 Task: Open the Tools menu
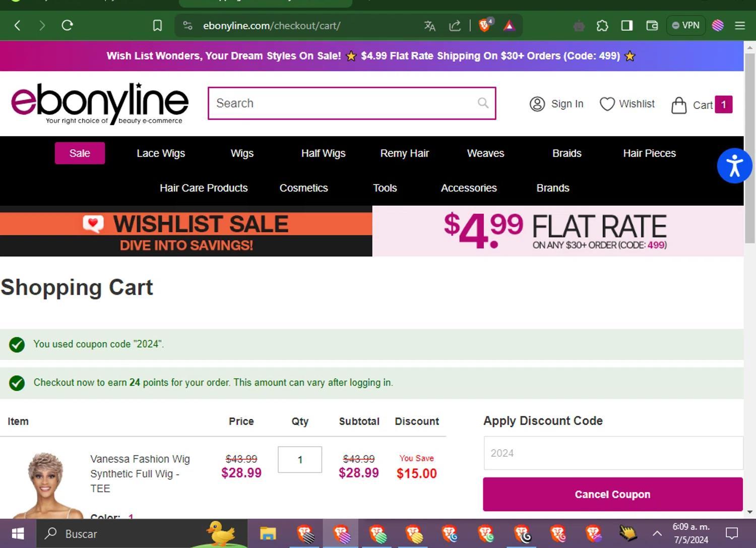(385, 188)
